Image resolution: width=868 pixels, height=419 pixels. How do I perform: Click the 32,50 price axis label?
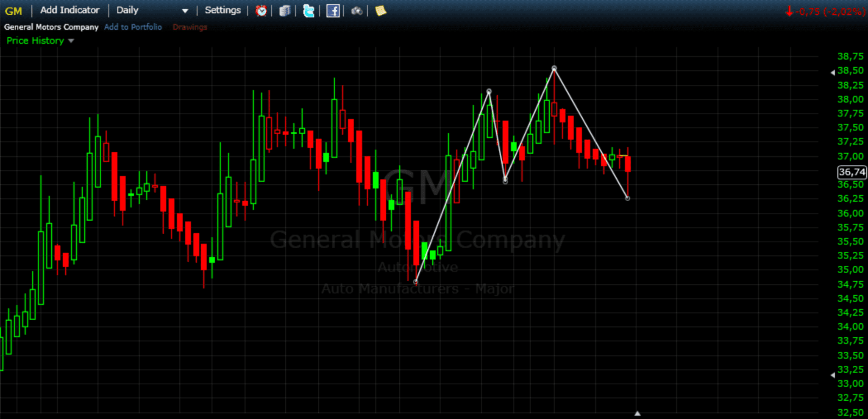tap(850, 412)
